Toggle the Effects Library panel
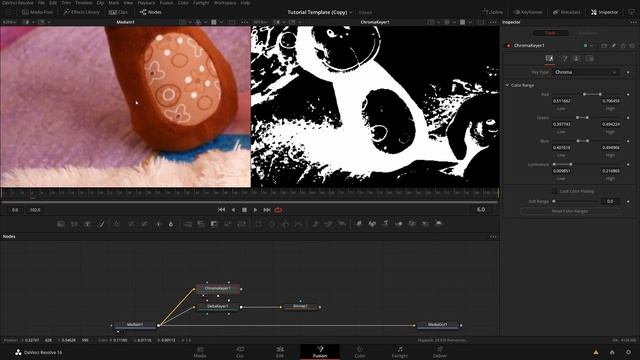Screen dimensions: 640x360 pyautogui.click(x=81, y=12)
